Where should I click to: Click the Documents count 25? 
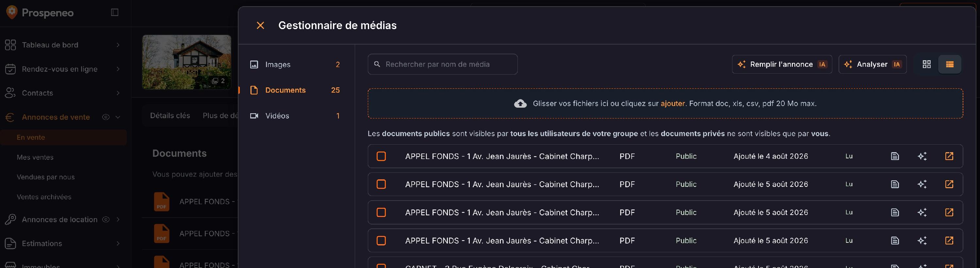pyautogui.click(x=335, y=90)
